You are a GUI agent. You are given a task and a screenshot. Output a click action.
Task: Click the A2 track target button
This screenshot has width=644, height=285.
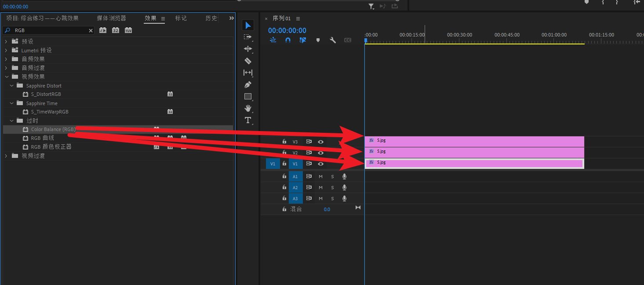[x=295, y=187]
